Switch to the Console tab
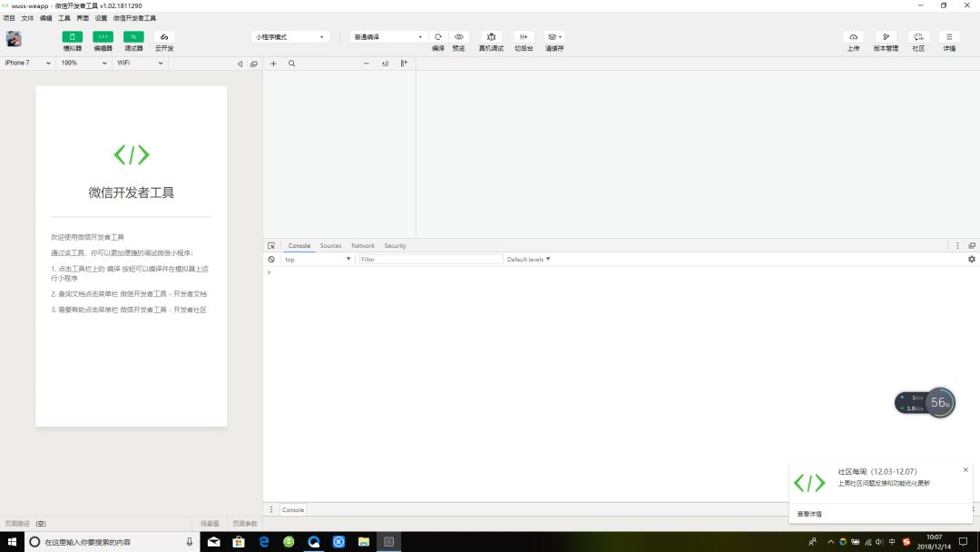The height and width of the screenshot is (552, 980). 299,246
